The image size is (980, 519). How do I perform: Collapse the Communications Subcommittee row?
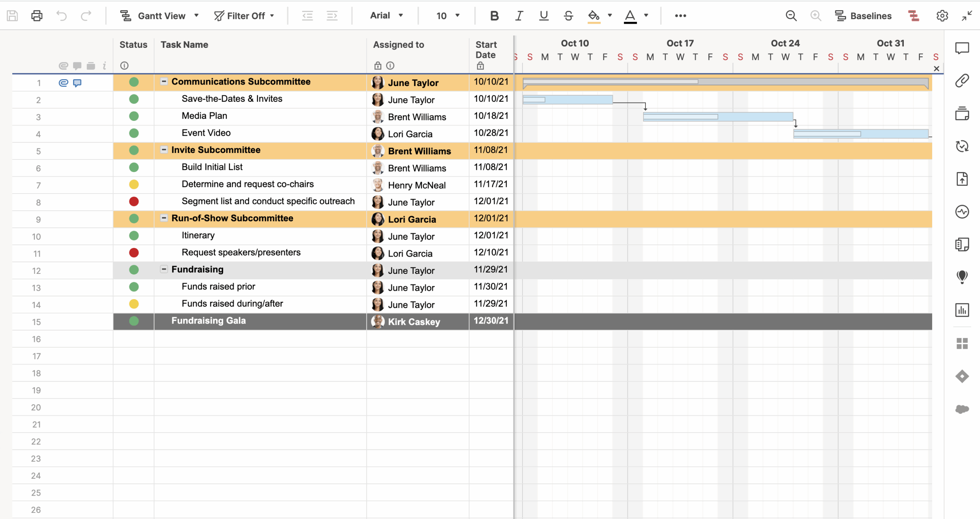tap(164, 81)
